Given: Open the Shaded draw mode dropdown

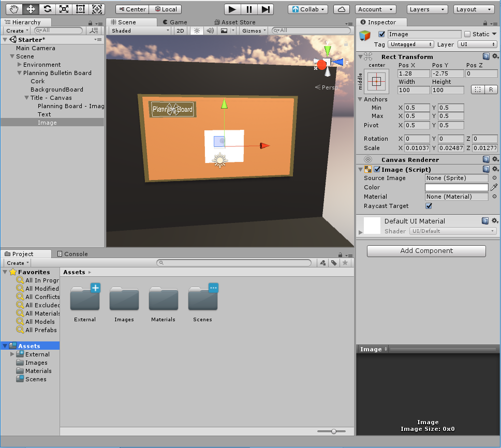Looking at the screenshot, I should pos(140,31).
